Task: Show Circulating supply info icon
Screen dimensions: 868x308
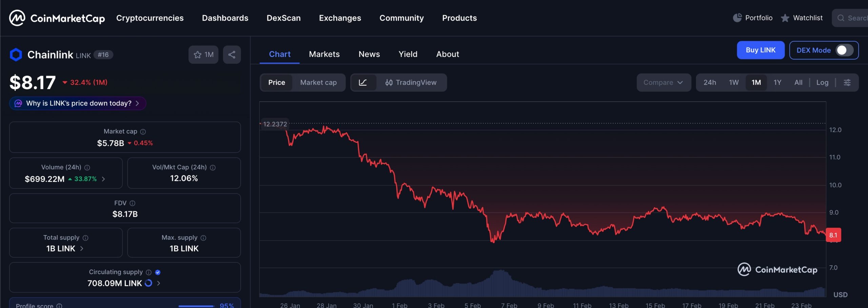Action: click(149, 272)
